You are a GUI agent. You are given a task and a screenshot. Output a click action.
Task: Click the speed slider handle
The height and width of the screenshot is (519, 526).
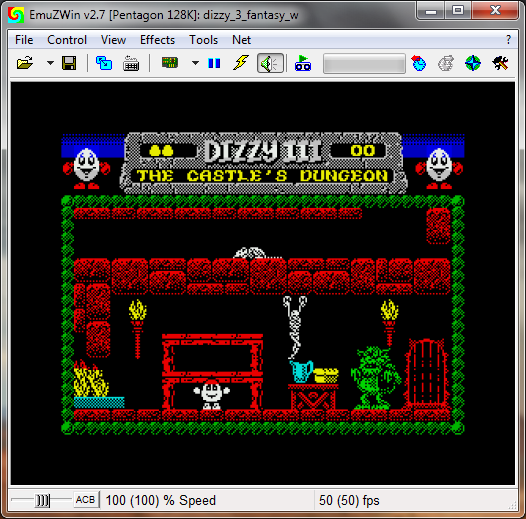42,501
